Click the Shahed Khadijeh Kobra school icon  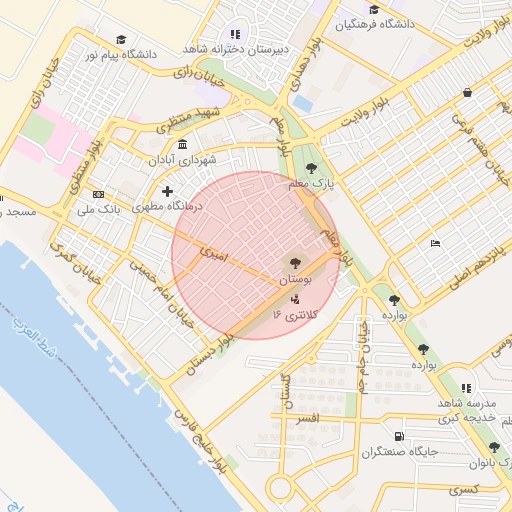[x=466, y=388]
